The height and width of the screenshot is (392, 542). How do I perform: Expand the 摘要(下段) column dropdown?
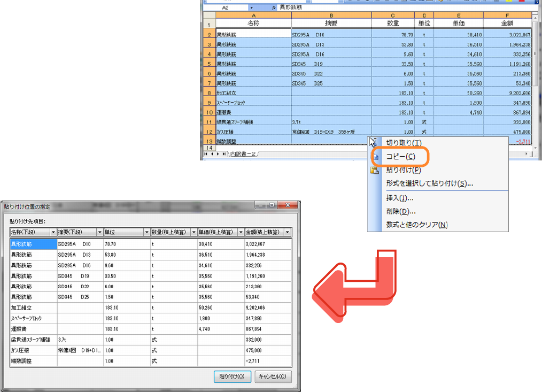click(x=99, y=232)
